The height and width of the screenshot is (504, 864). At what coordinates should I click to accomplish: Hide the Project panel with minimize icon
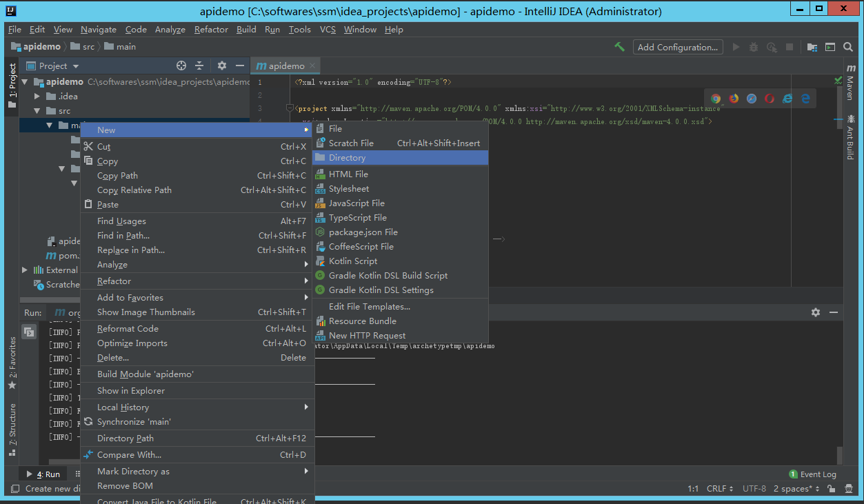pyautogui.click(x=240, y=65)
